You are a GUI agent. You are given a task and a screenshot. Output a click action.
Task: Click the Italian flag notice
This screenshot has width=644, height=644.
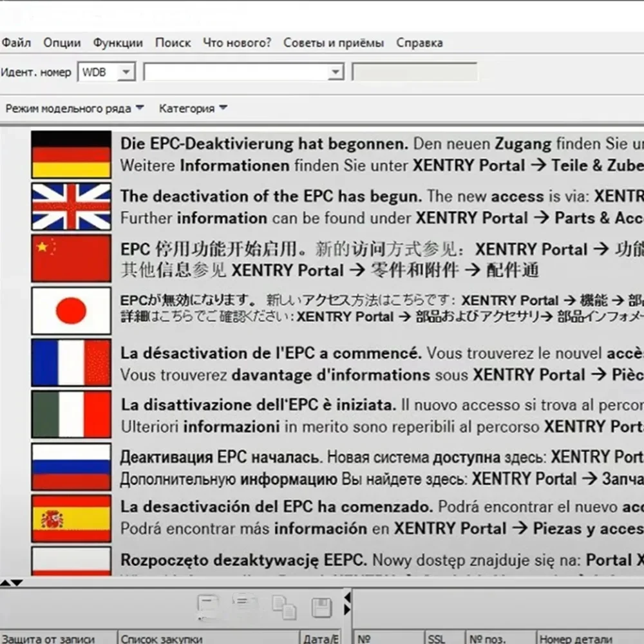tap(71, 414)
